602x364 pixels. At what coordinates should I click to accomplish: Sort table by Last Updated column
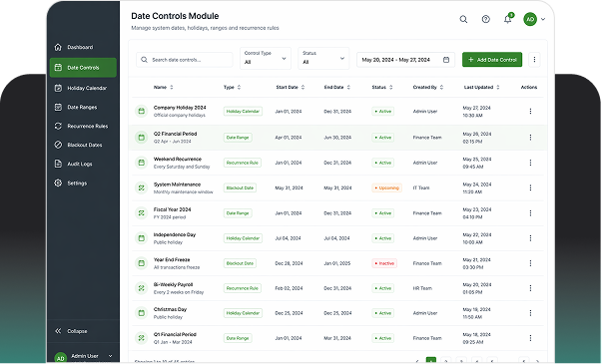pos(482,87)
